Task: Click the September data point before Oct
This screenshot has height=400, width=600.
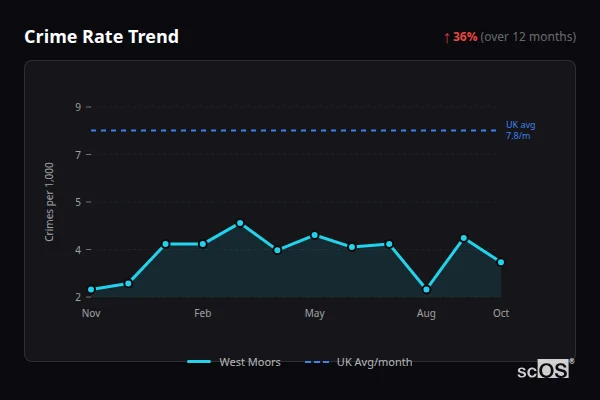Action: coord(464,238)
